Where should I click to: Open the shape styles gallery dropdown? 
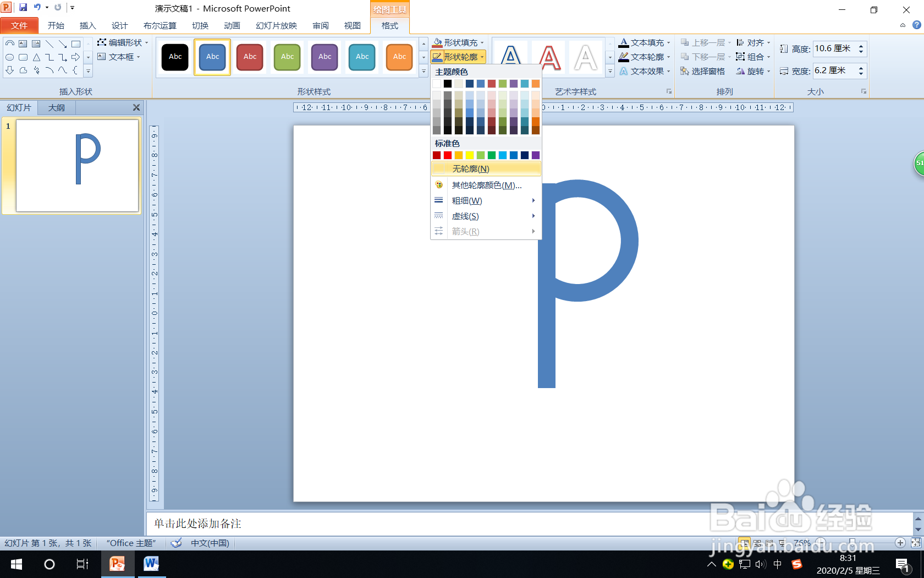422,70
